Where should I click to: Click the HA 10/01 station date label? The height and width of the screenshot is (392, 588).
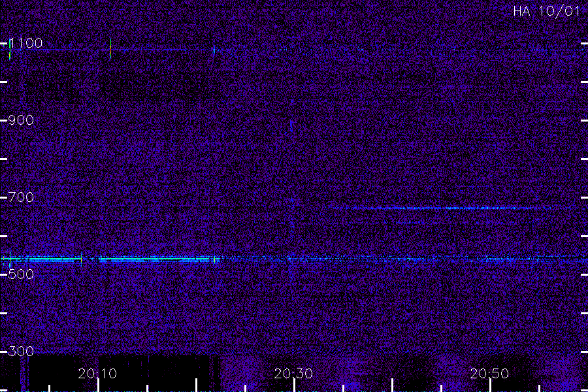click(x=547, y=11)
